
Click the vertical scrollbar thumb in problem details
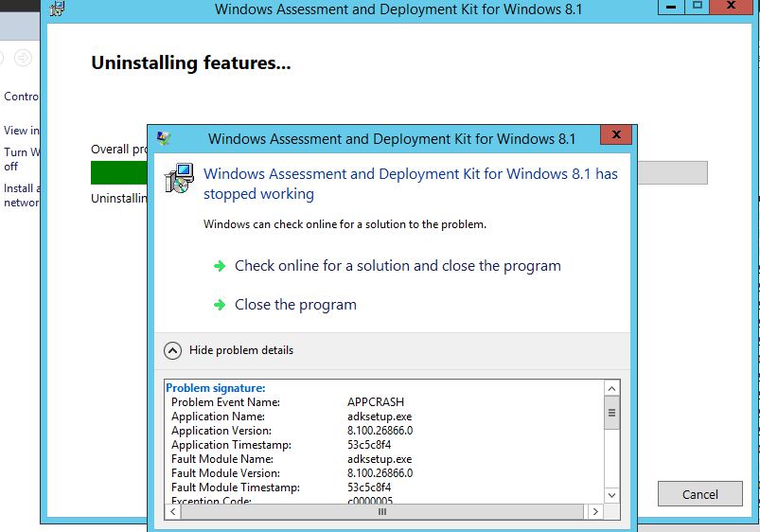(611, 413)
